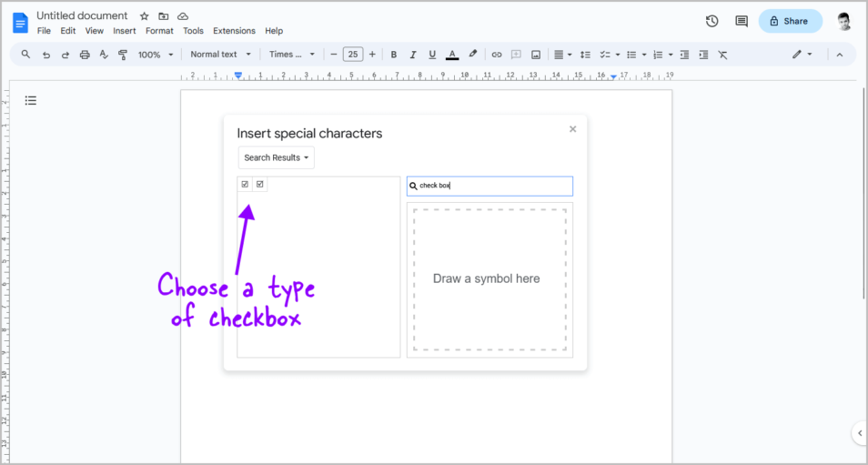Insert a checklist
The width and height of the screenshot is (868, 465).
point(605,55)
